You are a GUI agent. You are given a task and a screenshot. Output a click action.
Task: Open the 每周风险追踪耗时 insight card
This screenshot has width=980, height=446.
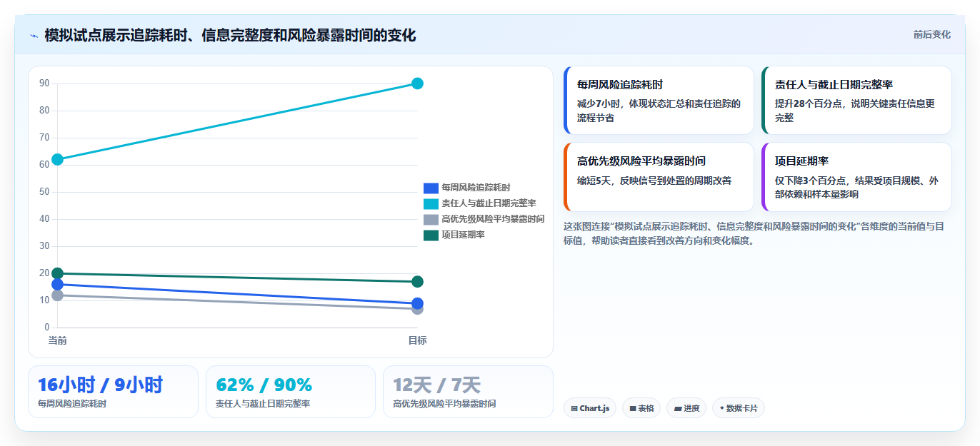pos(659,100)
